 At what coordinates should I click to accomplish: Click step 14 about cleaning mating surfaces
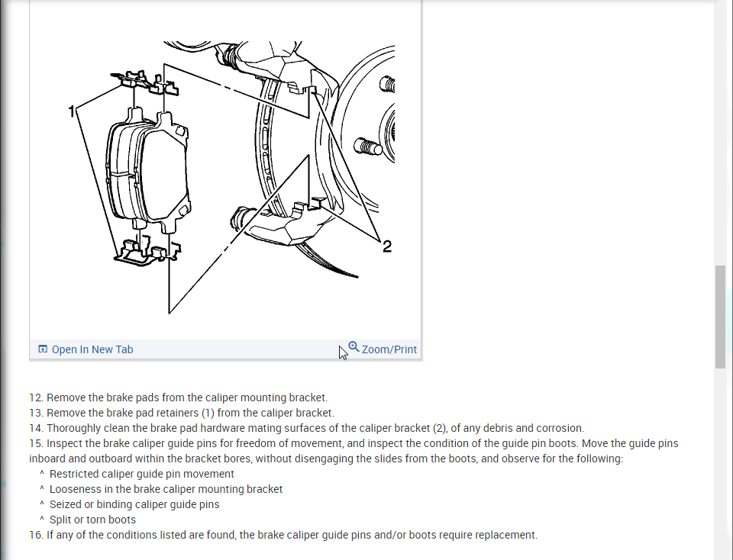click(307, 428)
